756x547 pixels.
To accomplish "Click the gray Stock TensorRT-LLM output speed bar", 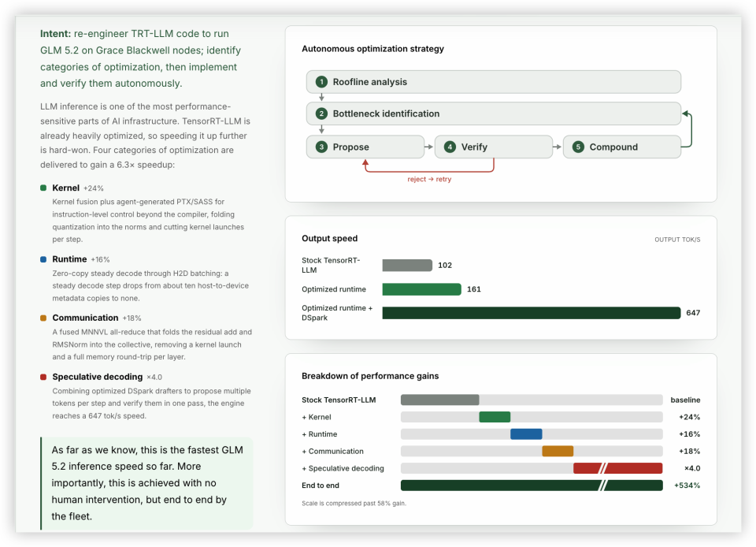I will 407,266.
